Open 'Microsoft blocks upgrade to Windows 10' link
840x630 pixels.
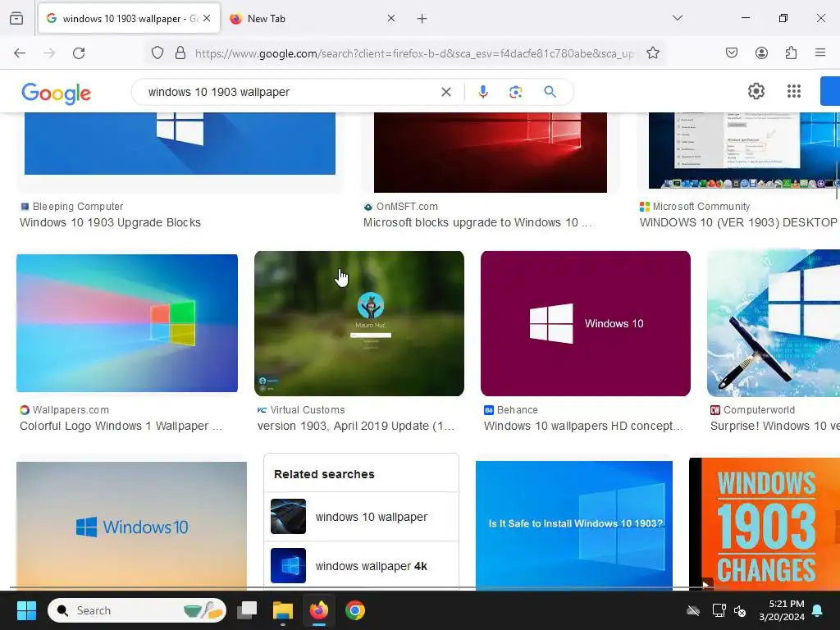click(478, 223)
